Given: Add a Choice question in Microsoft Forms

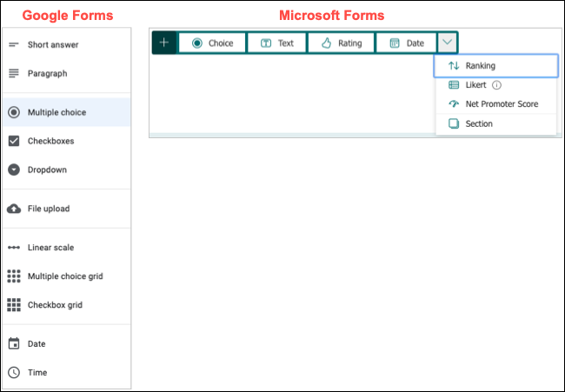Looking at the screenshot, I should (x=212, y=43).
